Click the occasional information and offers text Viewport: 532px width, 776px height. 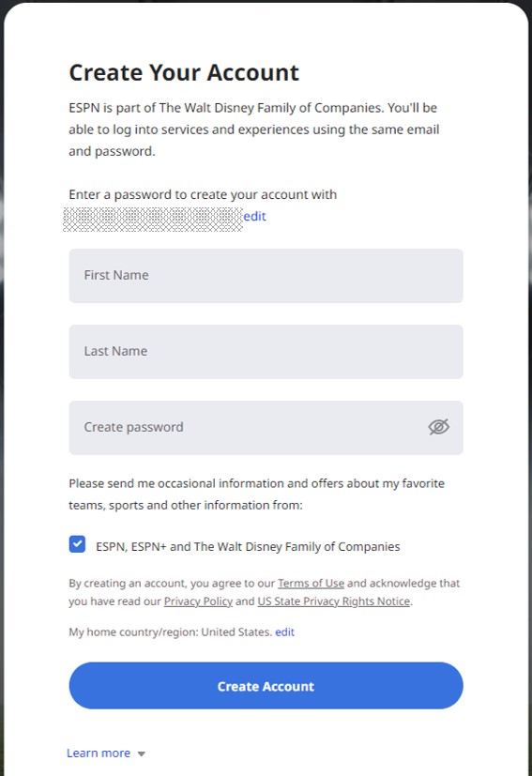[256, 495]
